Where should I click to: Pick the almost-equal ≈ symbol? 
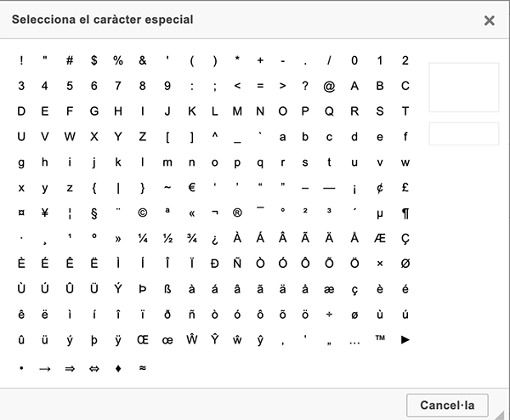point(143,368)
